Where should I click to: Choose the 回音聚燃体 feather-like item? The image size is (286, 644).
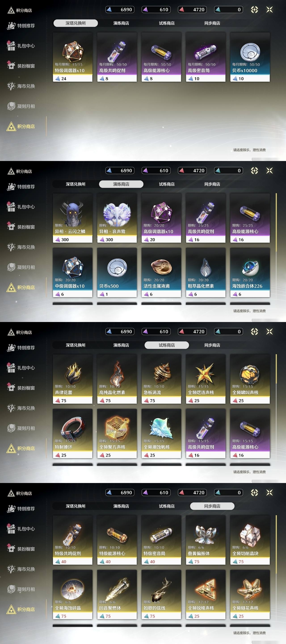point(117,595)
